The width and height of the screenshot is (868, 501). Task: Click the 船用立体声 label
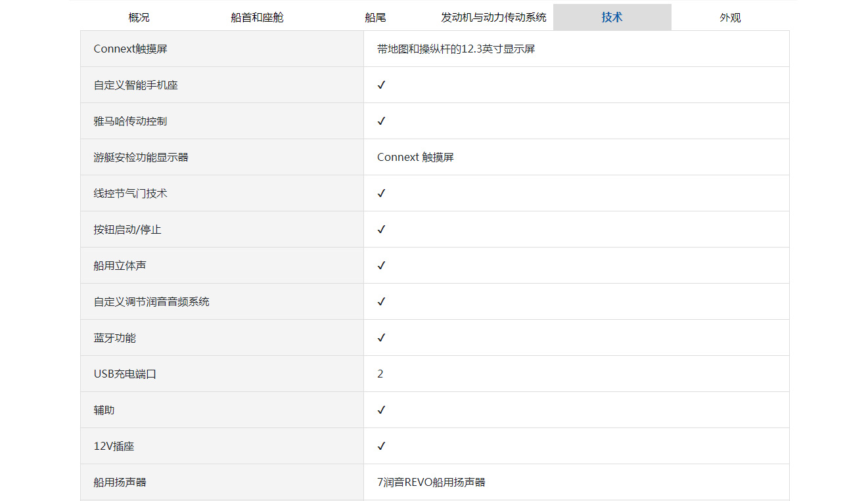coord(120,265)
